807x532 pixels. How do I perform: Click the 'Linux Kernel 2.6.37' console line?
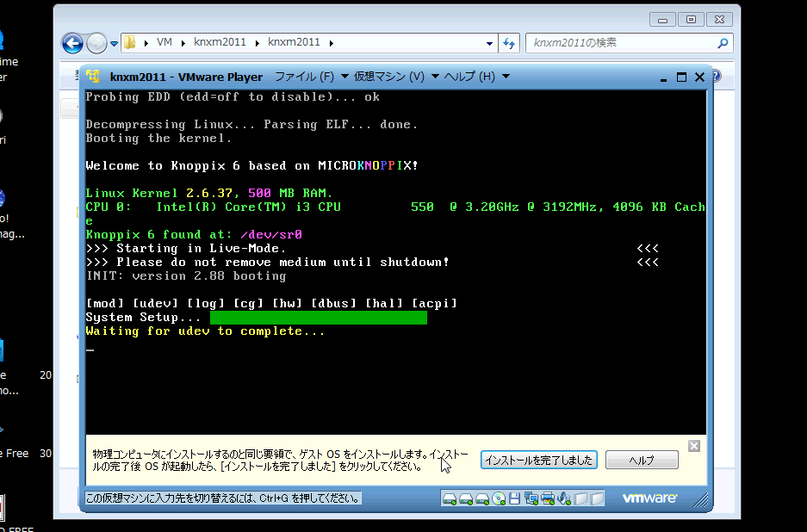209,194
